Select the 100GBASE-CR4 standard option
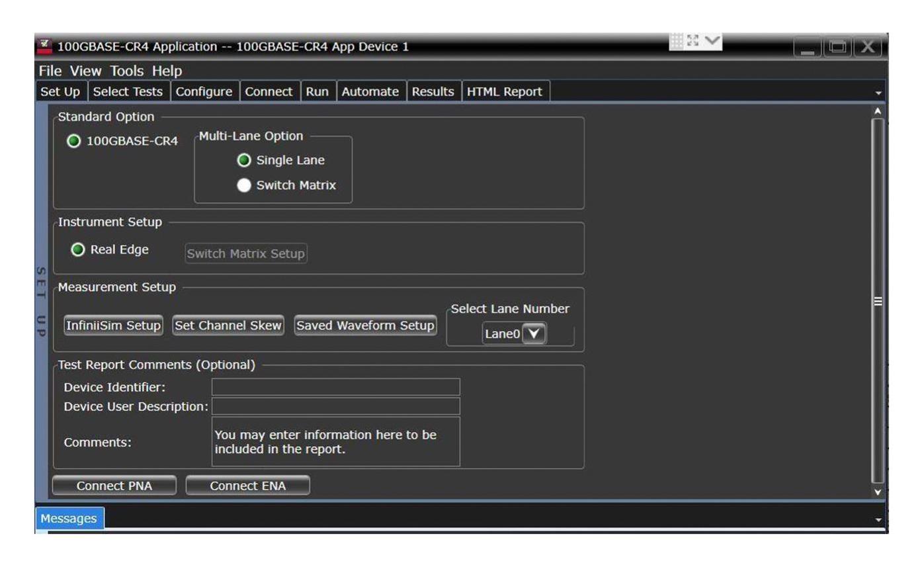The width and height of the screenshot is (924, 573). tap(124, 142)
